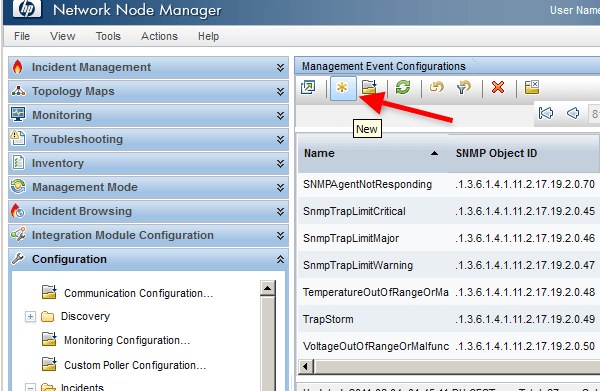600x391 pixels.
Task: Go to the previous page of results
Action: (x=573, y=113)
